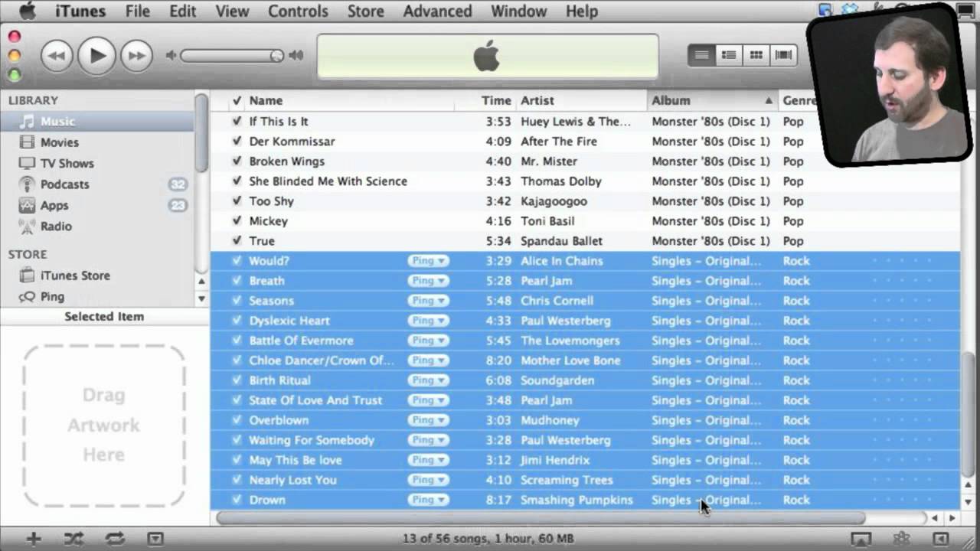Click the Previous track button
This screenshot has width=980, height=551.
56,56
